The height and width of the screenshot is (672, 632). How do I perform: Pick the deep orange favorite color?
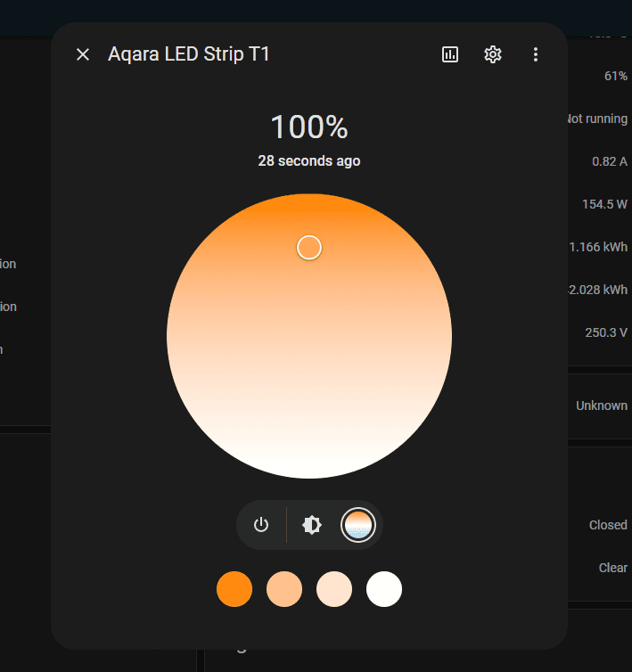(234, 589)
